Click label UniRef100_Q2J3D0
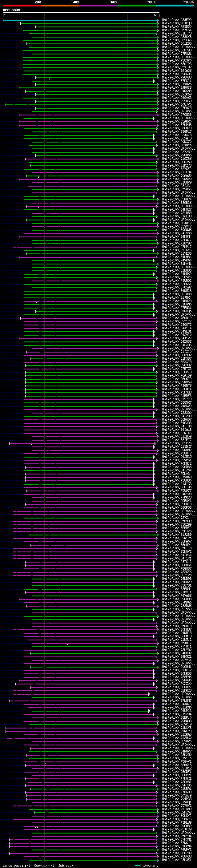This screenshot has height=868, width=197. point(177,413)
